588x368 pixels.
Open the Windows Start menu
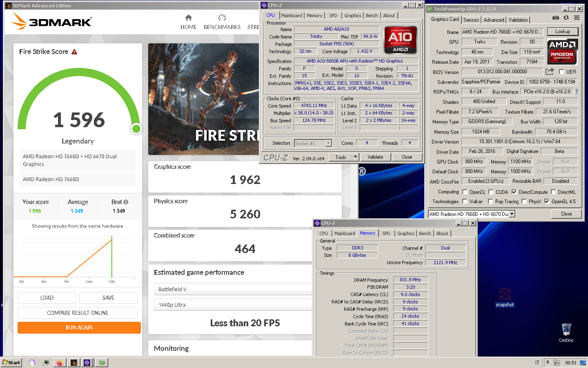(11, 363)
